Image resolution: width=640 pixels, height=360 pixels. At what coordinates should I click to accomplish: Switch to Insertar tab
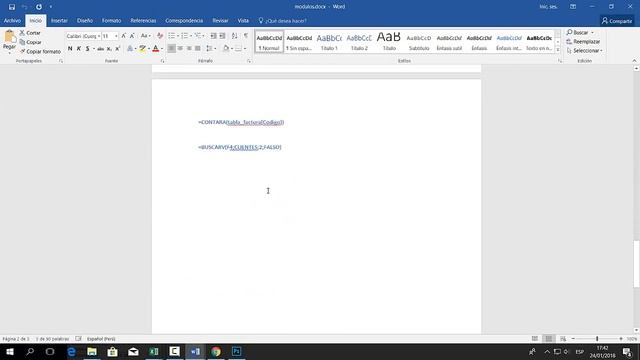(59, 20)
